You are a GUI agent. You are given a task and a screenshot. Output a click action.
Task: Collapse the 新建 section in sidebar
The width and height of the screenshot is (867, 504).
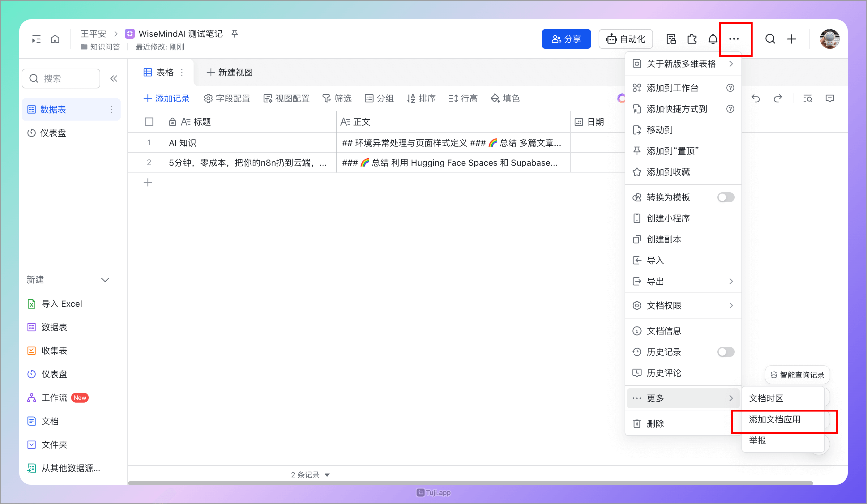click(x=105, y=280)
